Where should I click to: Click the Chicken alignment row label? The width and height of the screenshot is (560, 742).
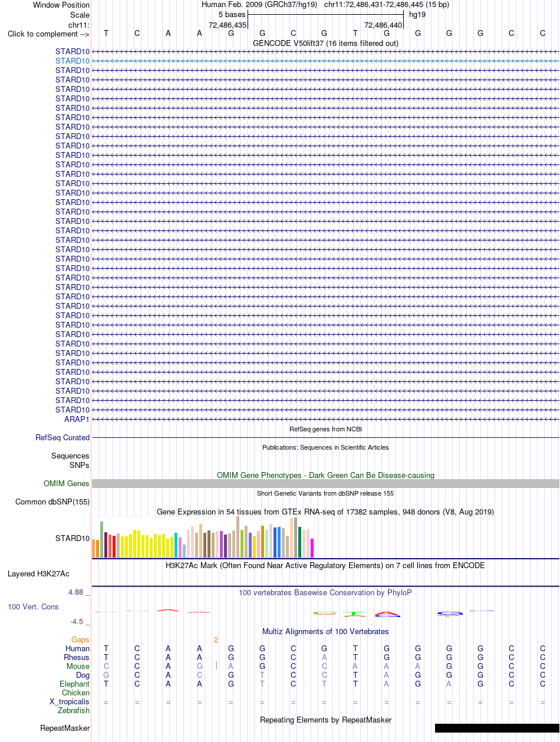76,692
